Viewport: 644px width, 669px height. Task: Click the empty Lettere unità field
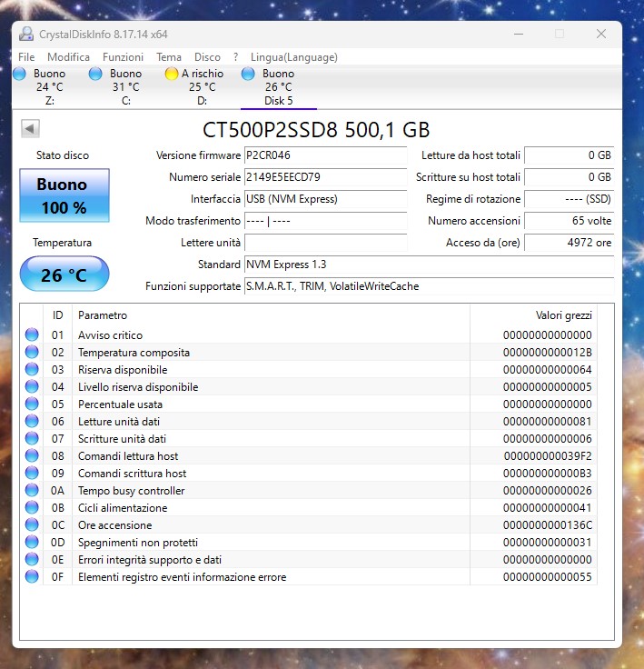click(325, 243)
